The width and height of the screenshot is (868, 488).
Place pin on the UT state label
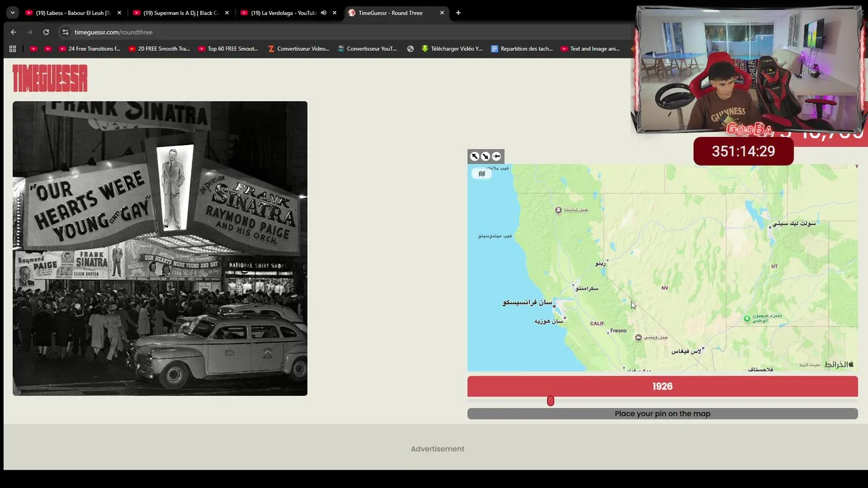point(774,266)
